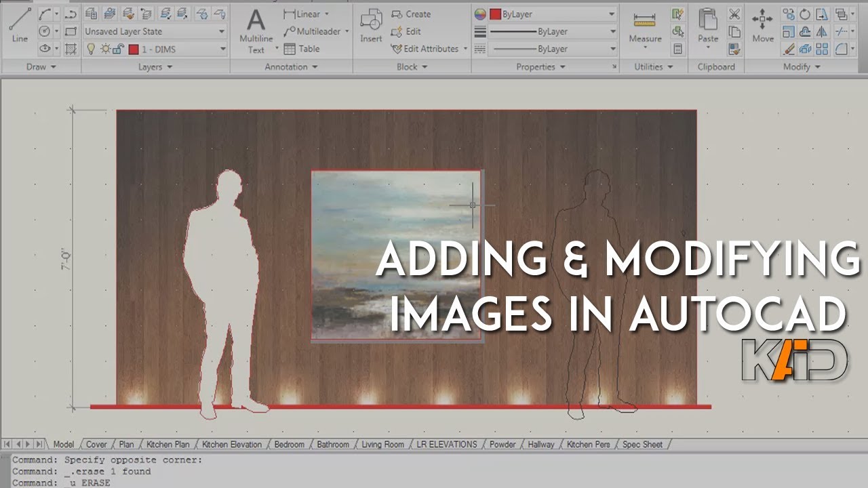Switch to the Model tab

point(63,445)
